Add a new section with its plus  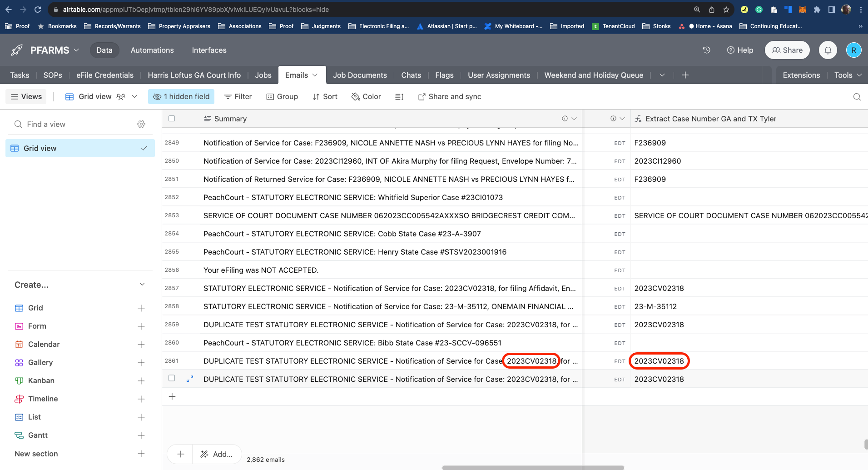click(141, 454)
